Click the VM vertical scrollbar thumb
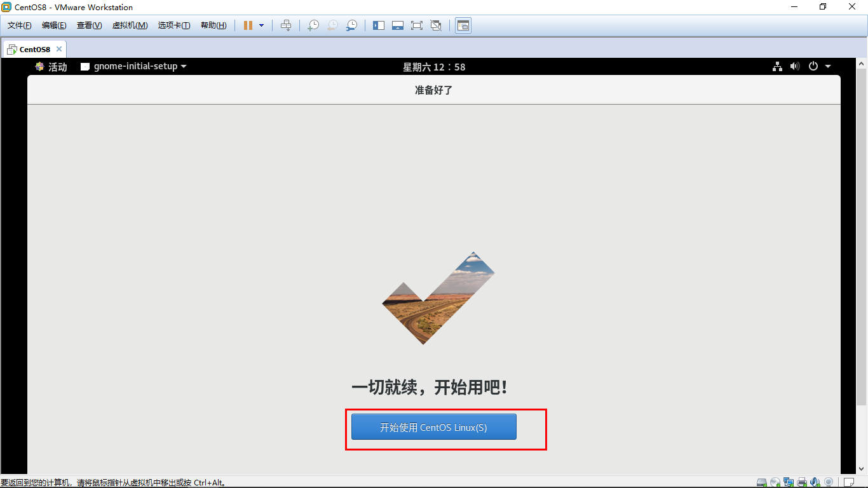This screenshot has width=868, height=488. [x=862, y=236]
